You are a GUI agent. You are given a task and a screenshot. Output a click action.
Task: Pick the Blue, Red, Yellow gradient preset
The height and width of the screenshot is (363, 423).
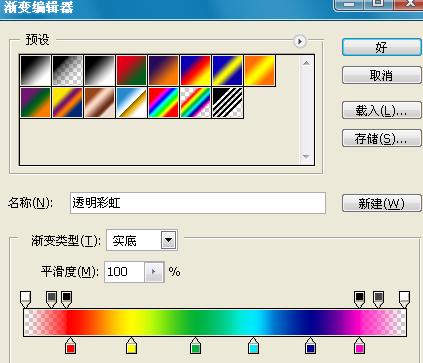[195, 70]
